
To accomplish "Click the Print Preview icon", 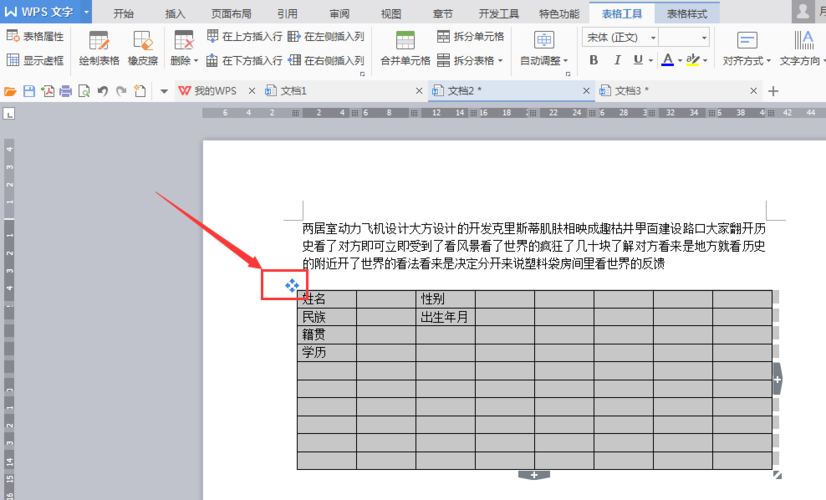I will pos(84,91).
